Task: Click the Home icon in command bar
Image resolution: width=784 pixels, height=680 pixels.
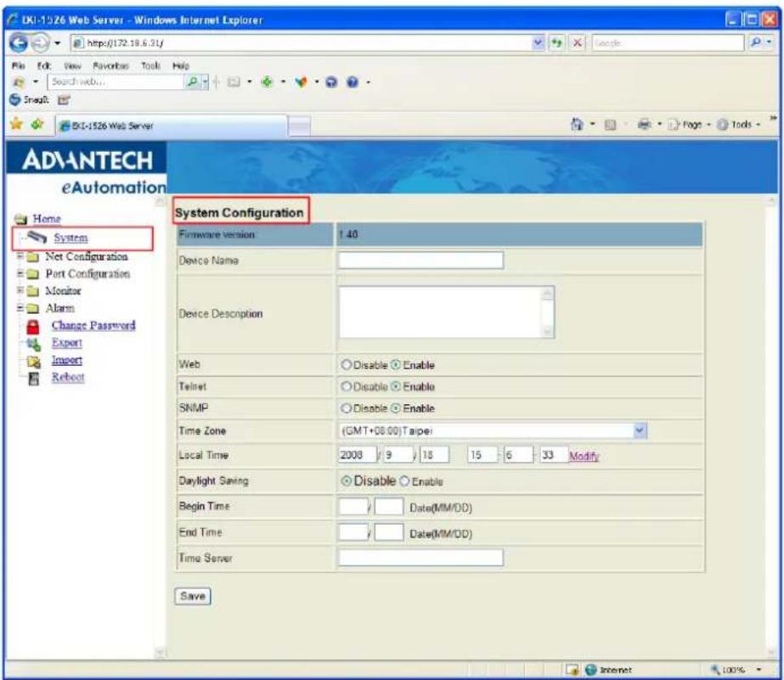Action: pos(577,124)
